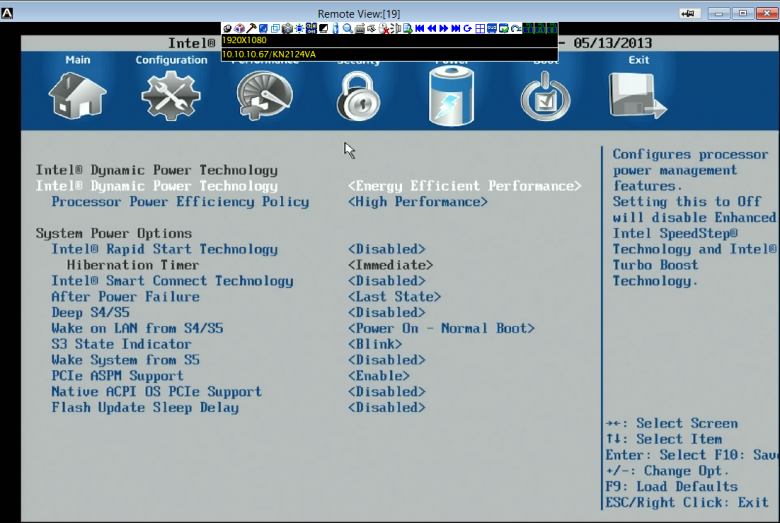Toggle the Native ACPI OS PCIe Support value

pyautogui.click(x=387, y=392)
